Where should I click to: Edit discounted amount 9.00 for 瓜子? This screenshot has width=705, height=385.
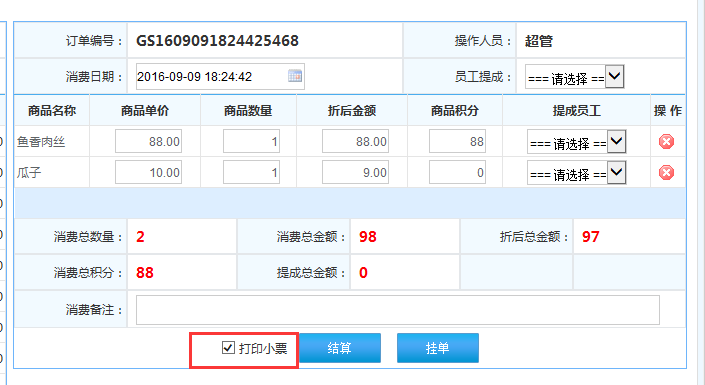[355, 172]
